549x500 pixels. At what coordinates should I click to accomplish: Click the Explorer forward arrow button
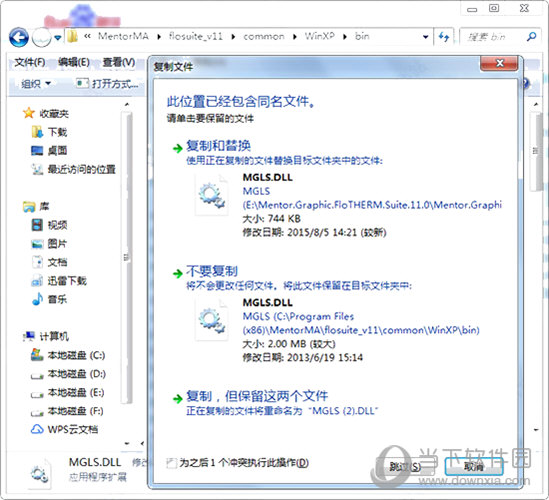pyautogui.click(x=41, y=37)
